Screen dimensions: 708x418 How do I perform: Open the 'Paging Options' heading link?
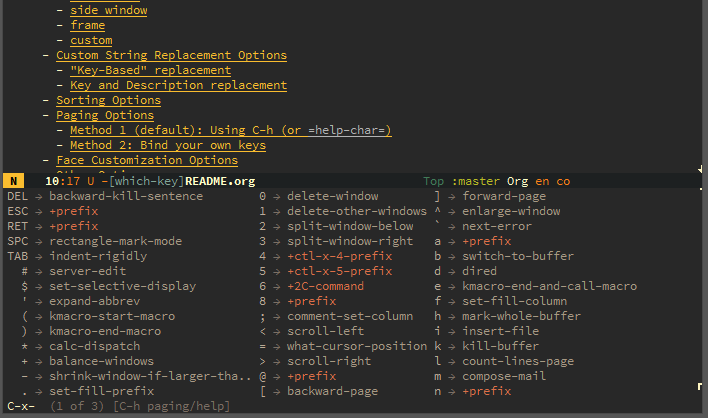(x=105, y=115)
